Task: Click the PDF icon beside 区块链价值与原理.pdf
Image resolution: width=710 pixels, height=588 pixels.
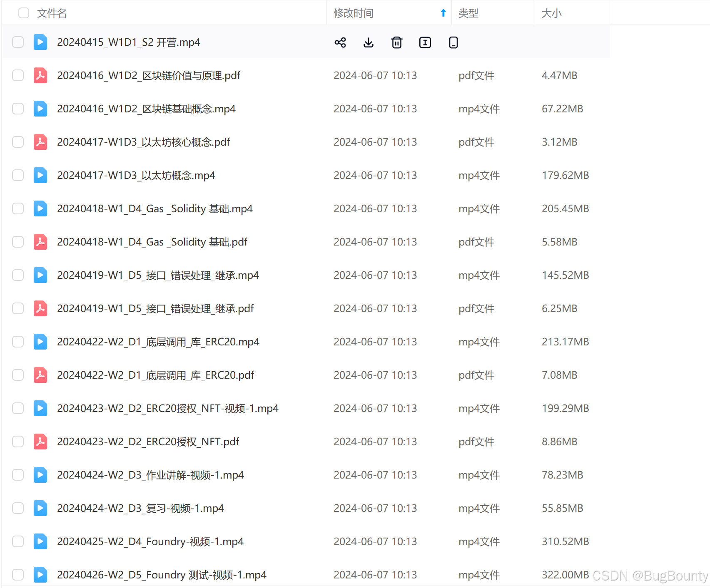Action: click(x=40, y=75)
